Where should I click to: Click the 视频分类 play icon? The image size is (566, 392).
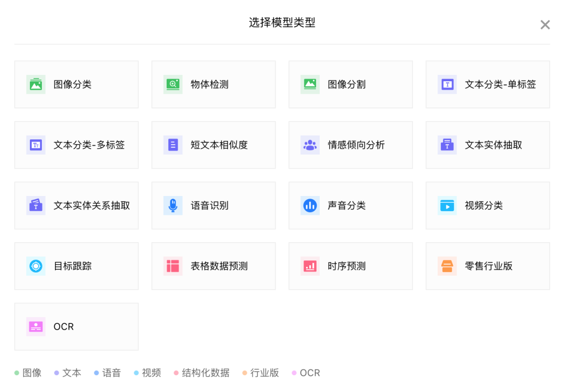[x=447, y=206]
